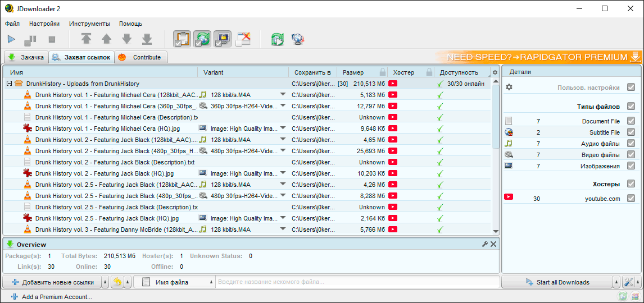644x303 pixels.
Task: Click the file name search input field
Action: (x=357, y=282)
